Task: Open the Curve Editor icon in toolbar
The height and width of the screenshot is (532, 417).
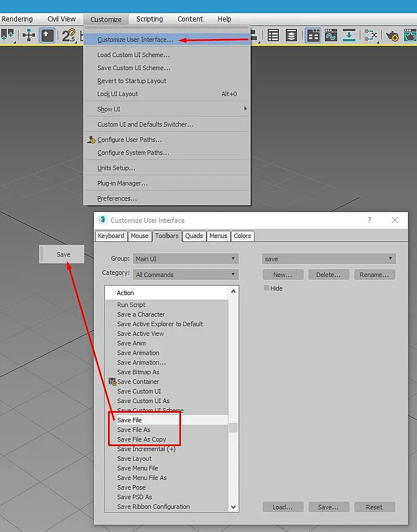Action: (x=331, y=35)
